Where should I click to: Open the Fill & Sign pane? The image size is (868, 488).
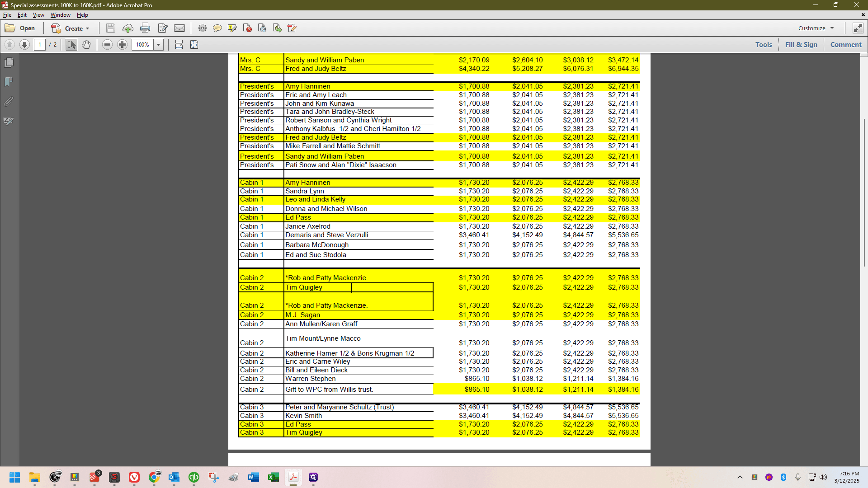click(801, 45)
